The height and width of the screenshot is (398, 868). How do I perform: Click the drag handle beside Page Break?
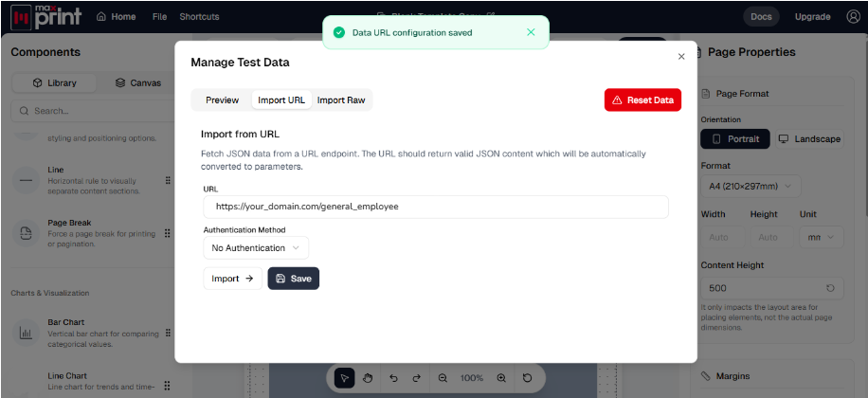coord(168,234)
